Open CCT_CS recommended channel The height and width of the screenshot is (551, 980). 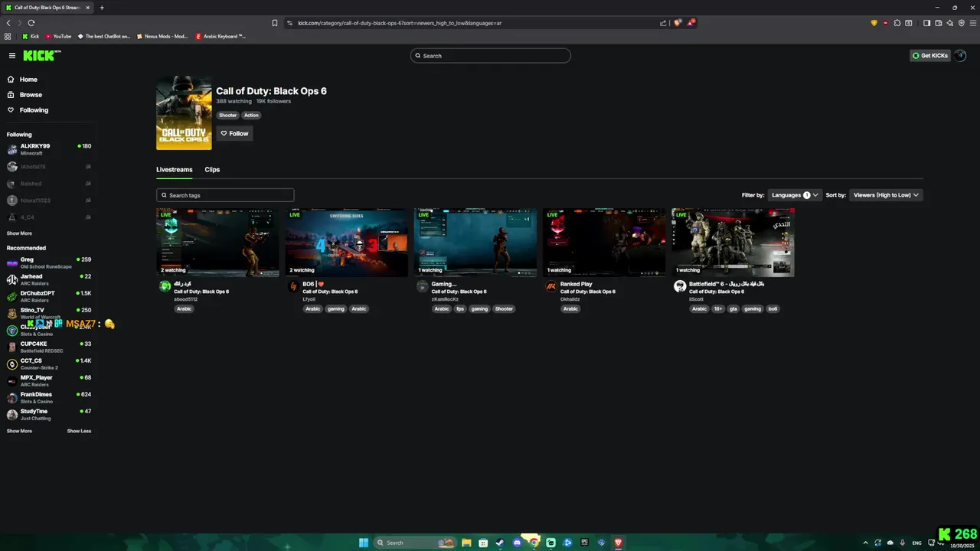(x=49, y=364)
